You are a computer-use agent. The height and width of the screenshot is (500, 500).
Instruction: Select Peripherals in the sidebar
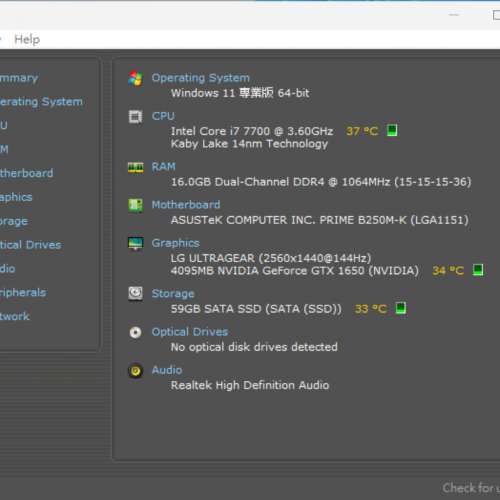click(x=23, y=293)
